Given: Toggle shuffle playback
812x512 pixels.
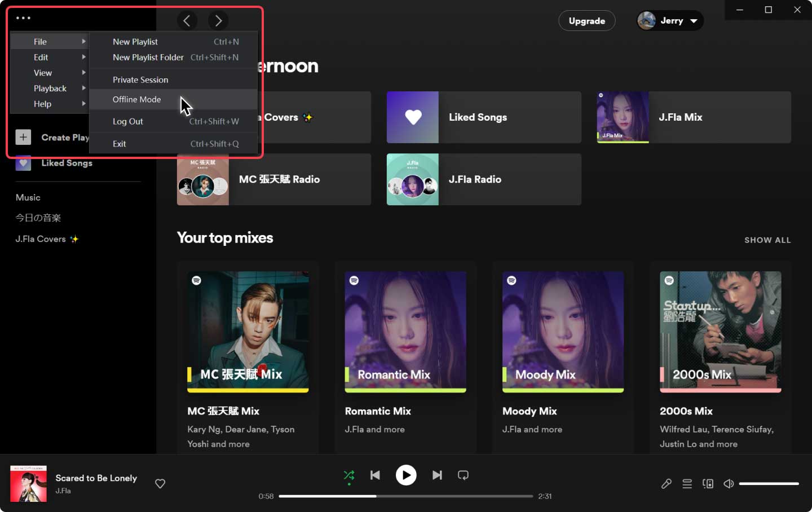Looking at the screenshot, I should 349,475.
